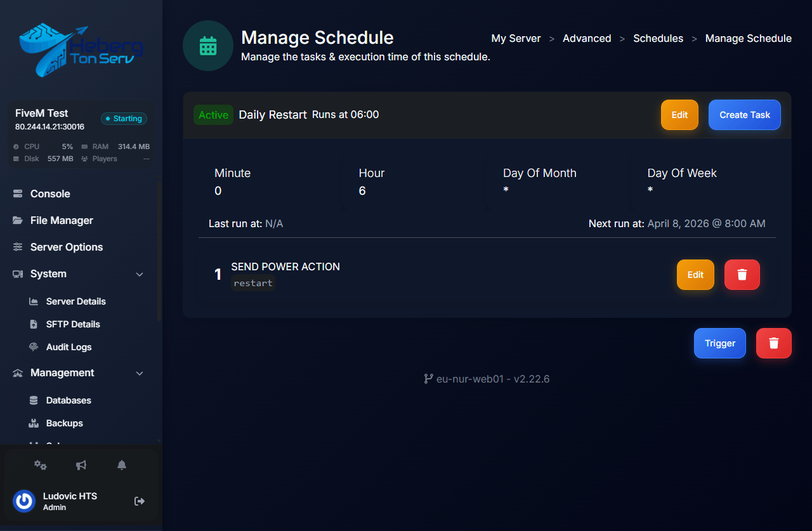The height and width of the screenshot is (531, 812).
Task: Click the Management section icon
Action: point(18,373)
